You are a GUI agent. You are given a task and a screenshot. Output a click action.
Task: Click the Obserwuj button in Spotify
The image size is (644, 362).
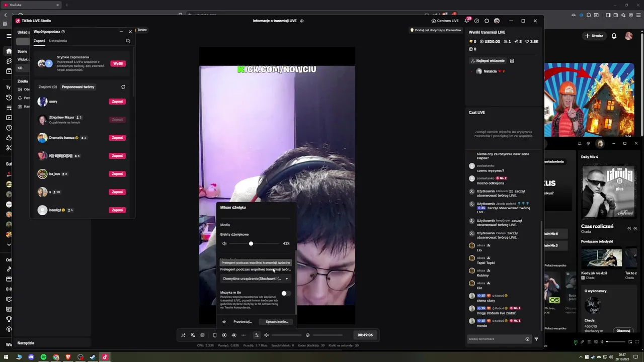click(623, 331)
